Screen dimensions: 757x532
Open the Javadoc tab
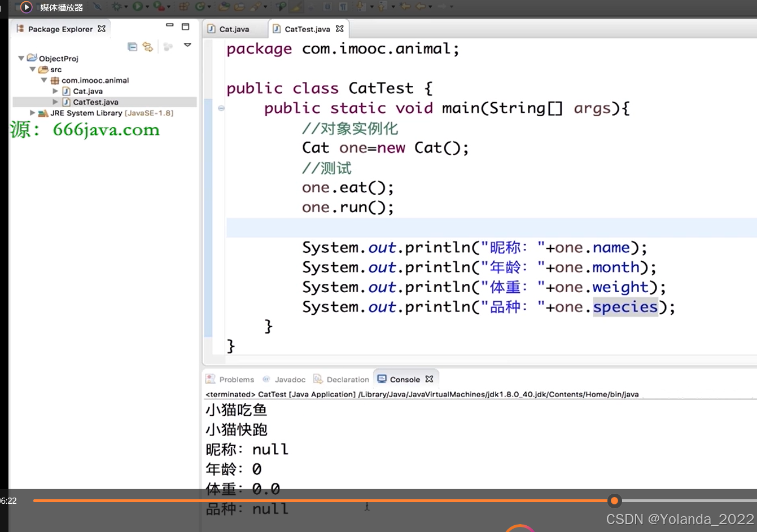[290, 379]
